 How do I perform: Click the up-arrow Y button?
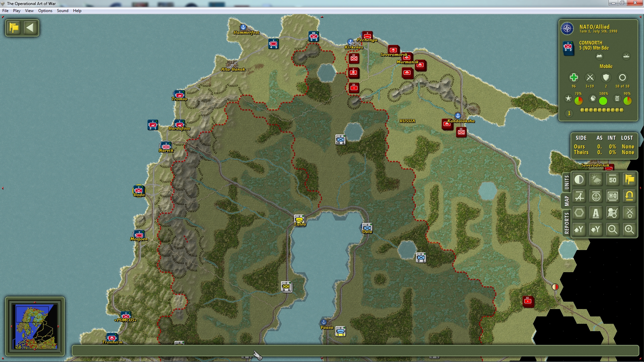tap(579, 230)
